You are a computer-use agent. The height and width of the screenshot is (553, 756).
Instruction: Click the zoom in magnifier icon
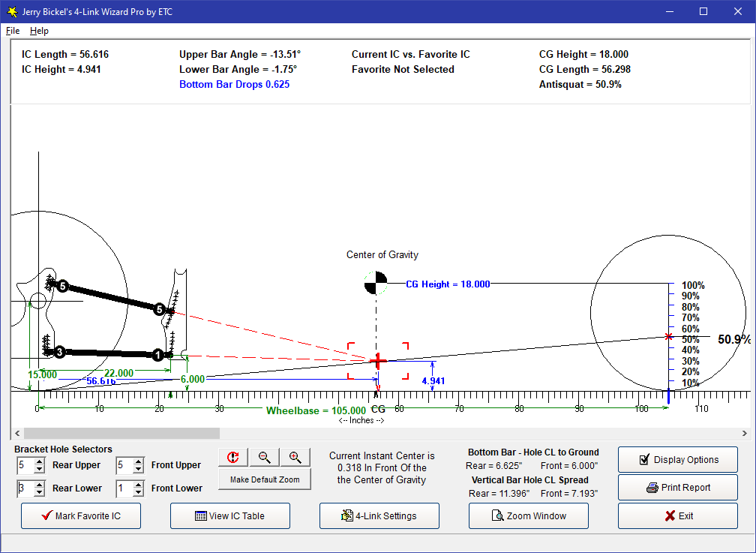(295, 457)
